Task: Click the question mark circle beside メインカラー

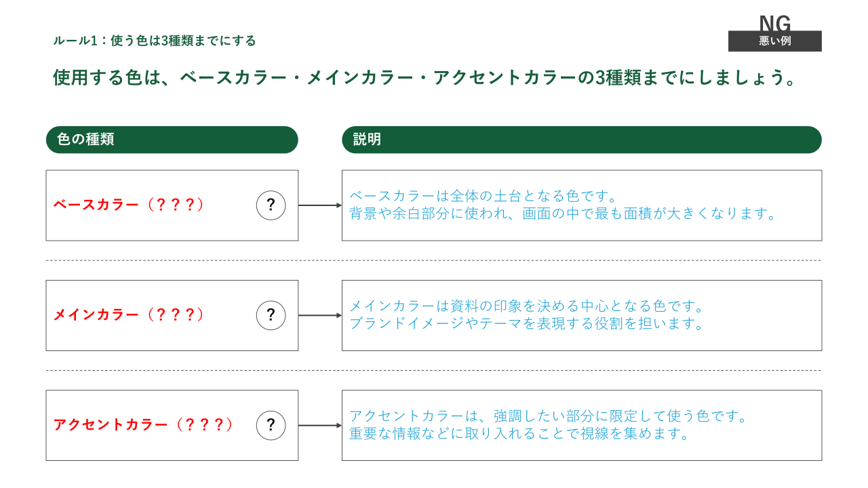Action: [x=271, y=315]
